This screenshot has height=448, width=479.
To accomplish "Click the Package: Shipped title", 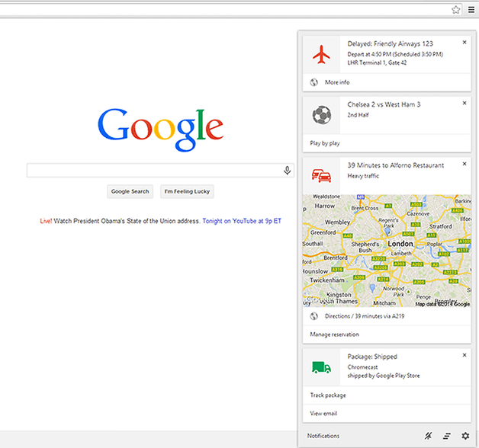I will 372,357.
